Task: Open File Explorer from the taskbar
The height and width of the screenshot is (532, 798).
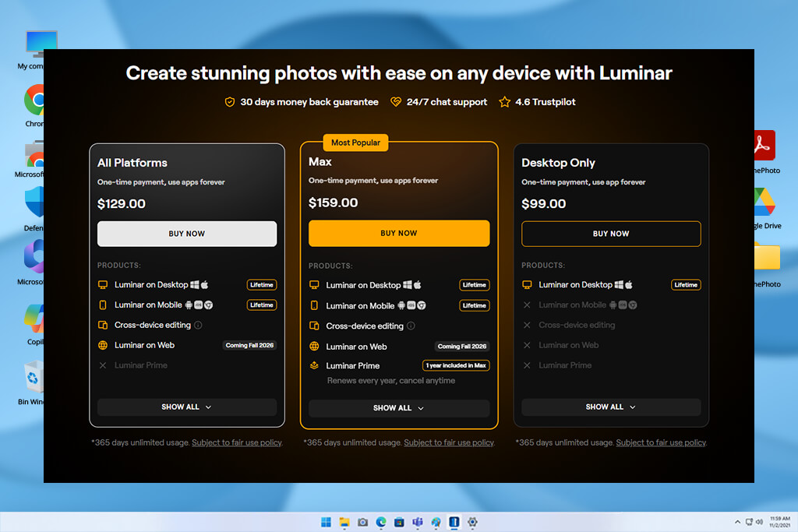Action: point(344,522)
